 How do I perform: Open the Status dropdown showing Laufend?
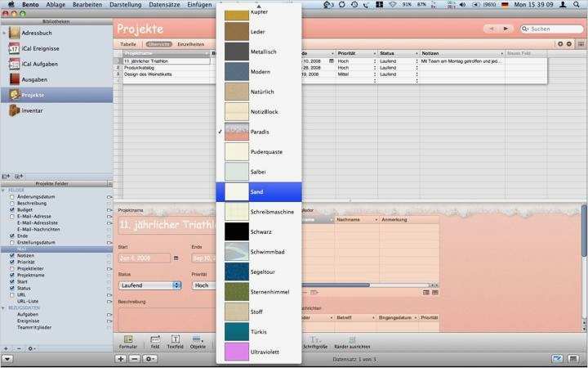point(150,285)
